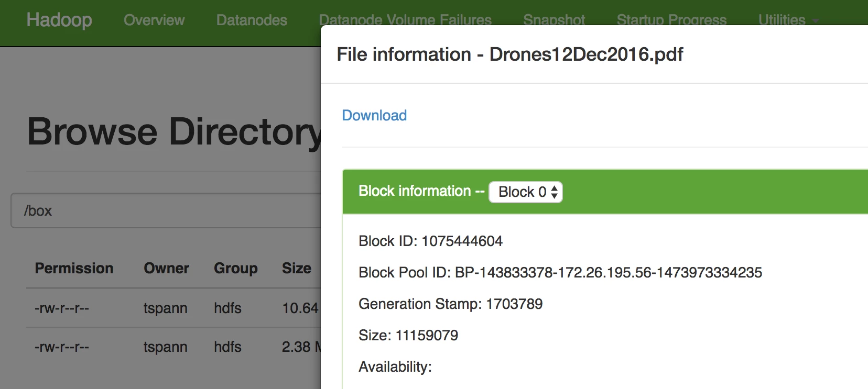Click Generation Stamp 1703789 text
868x389 pixels.
[x=451, y=304]
